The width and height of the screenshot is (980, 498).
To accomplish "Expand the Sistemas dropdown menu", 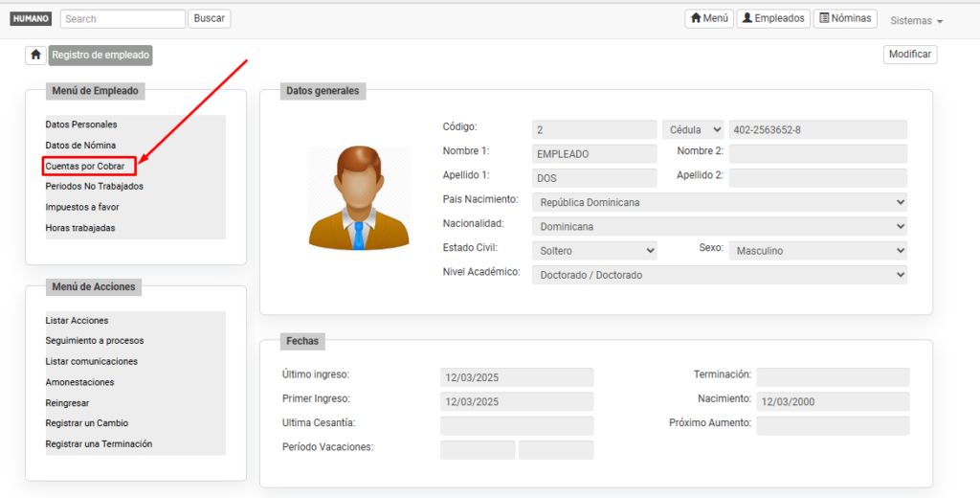I will (x=916, y=21).
